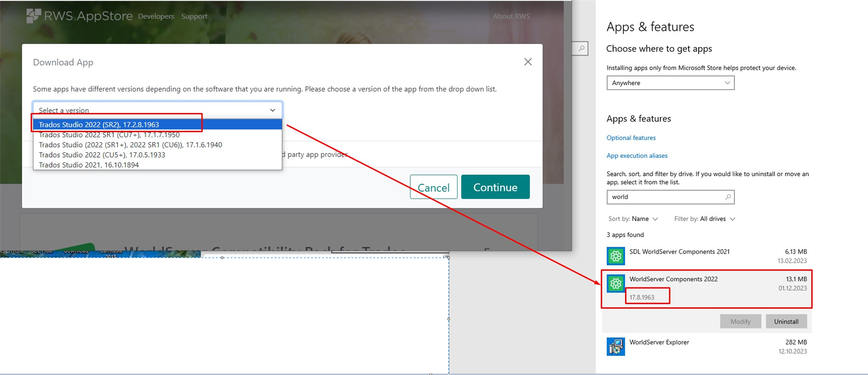The width and height of the screenshot is (868, 375).
Task: Open the Anywhere app source dropdown
Action: click(x=670, y=83)
